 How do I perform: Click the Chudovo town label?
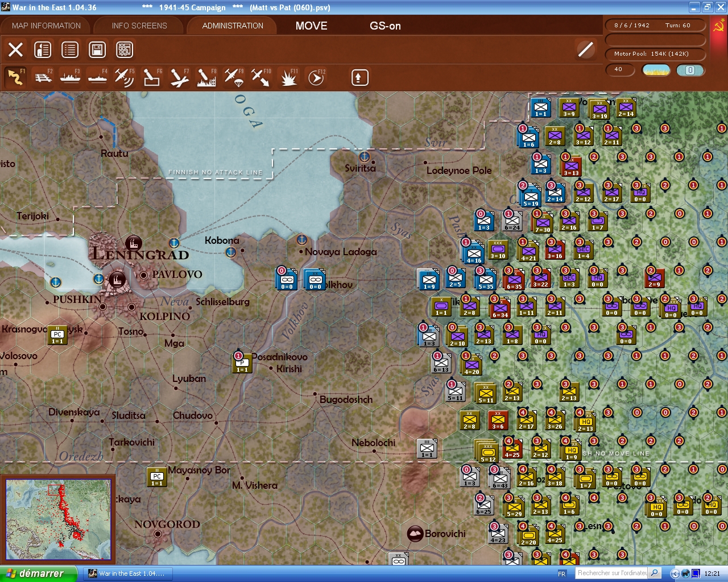point(192,415)
